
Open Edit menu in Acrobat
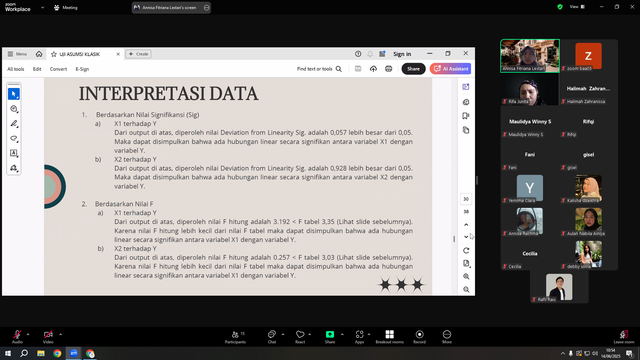coord(37,69)
